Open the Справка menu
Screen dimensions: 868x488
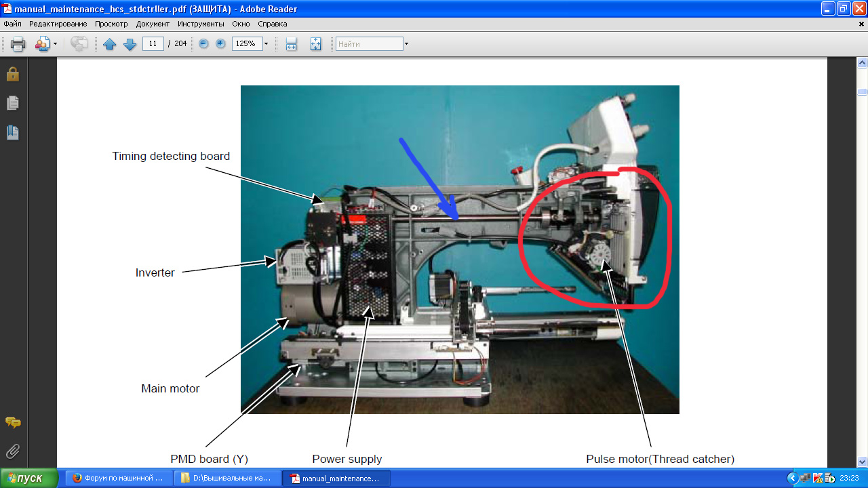273,24
